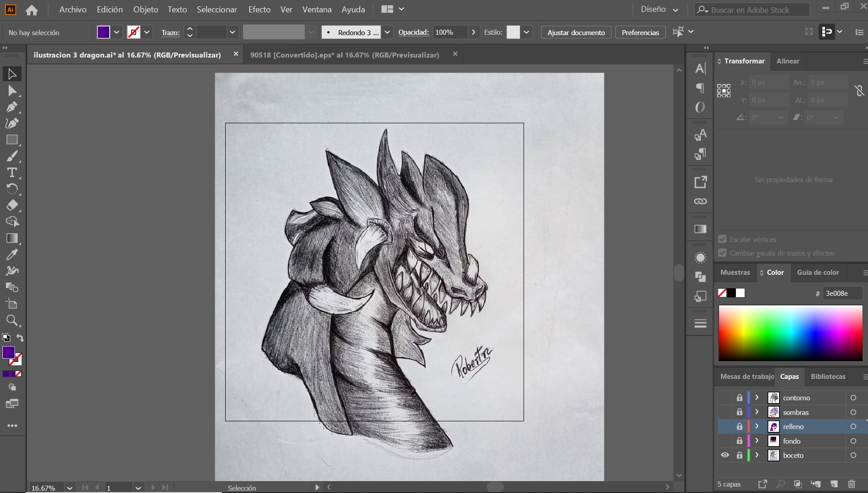Expand the sombras layer contents
This screenshot has width=868, height=493.
(757, 412)
